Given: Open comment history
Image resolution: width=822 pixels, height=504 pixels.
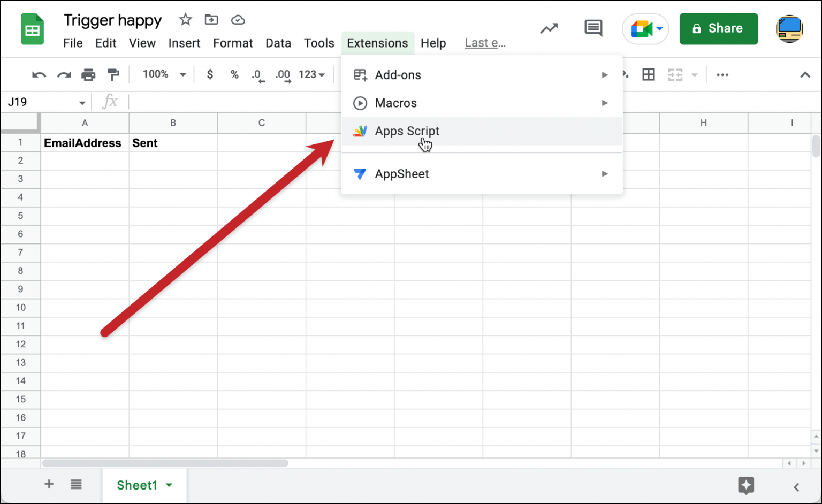Looking at the screenshot, I should tap(593, 28).
